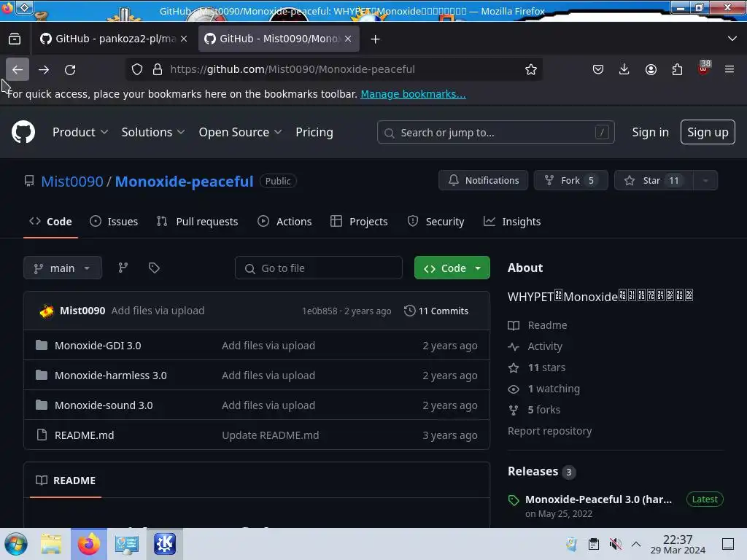Open the Activity link in About

pyautogui.click(x=544, y=346)
